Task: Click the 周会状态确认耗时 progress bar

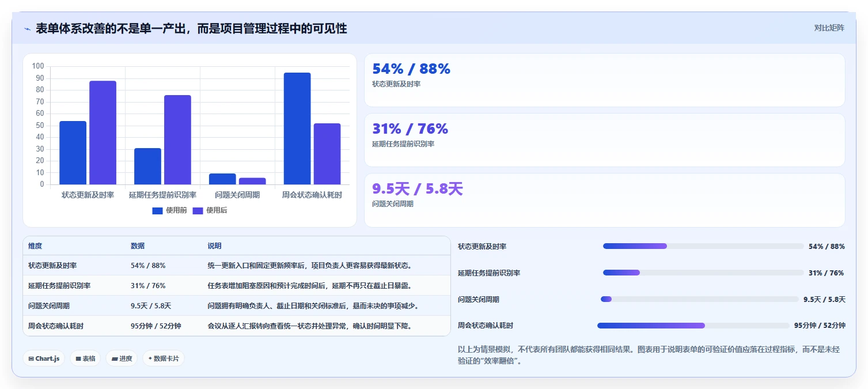Action: 693,326
